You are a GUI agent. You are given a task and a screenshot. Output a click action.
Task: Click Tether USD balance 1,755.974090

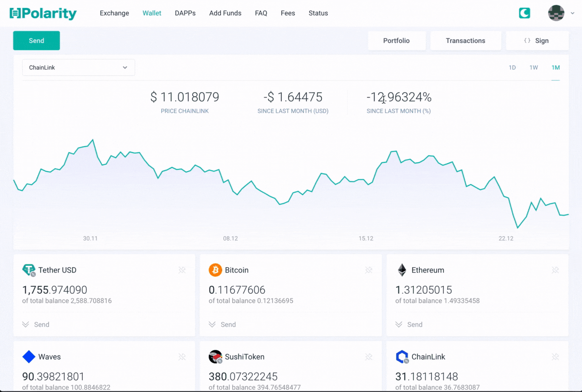coord(54,290)
